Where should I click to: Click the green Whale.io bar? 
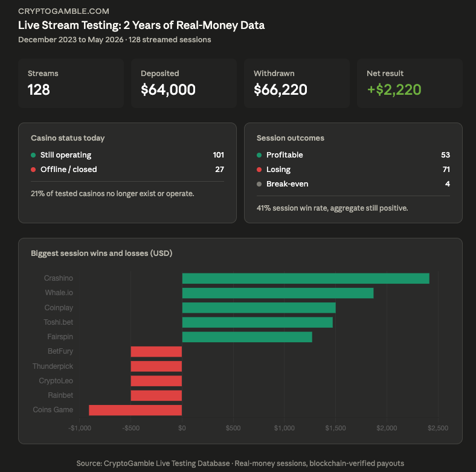278,293
